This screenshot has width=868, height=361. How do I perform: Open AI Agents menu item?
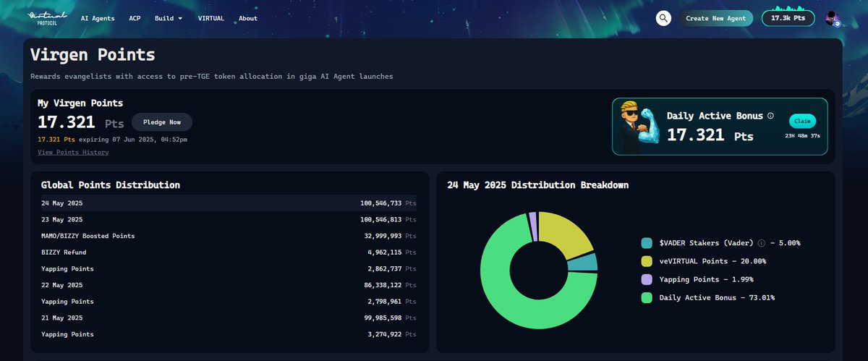click(98, 18)
